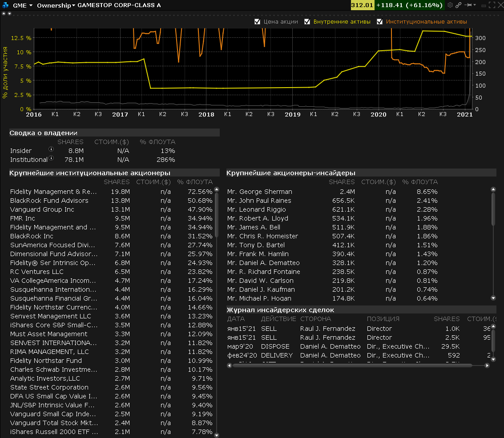Click the 2018 label on chart axis
This screenshot has width=504, height=438.
(206, 114)
